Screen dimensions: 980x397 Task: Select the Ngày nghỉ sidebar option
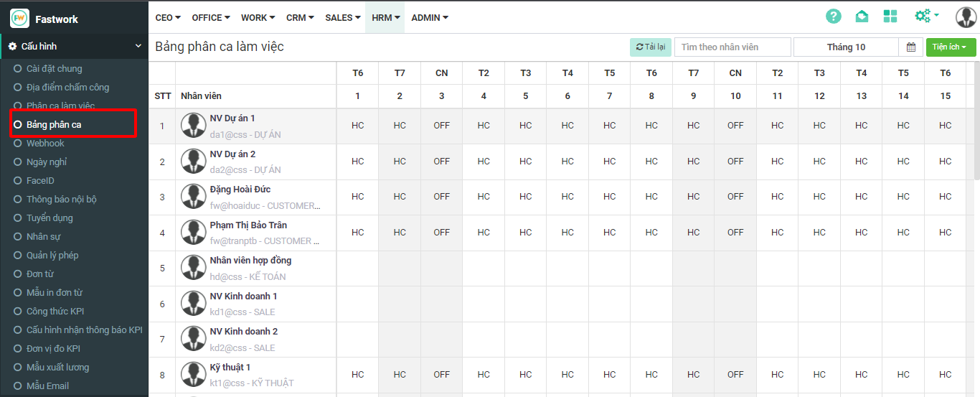pyautogui.click(x=47, y=162)
